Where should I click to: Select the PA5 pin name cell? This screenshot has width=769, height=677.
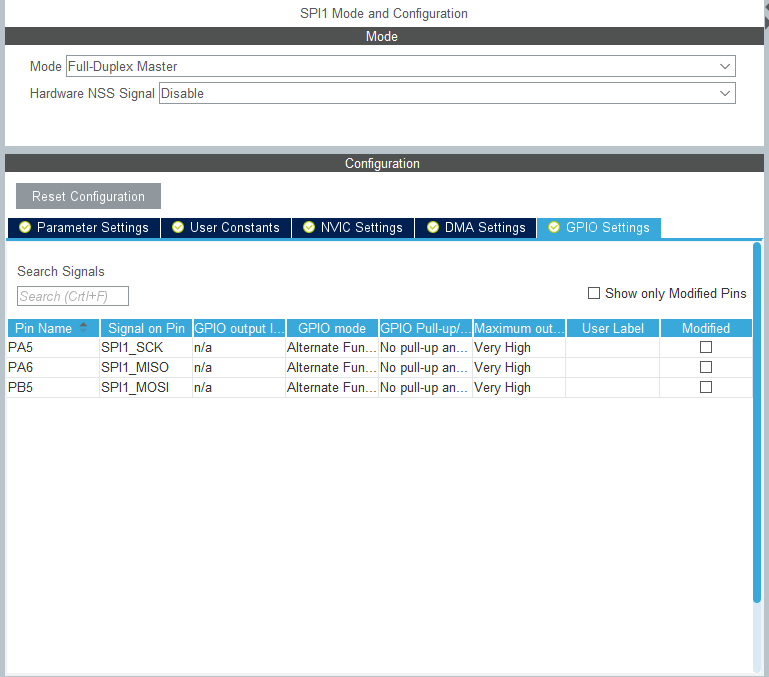point(53,347)
